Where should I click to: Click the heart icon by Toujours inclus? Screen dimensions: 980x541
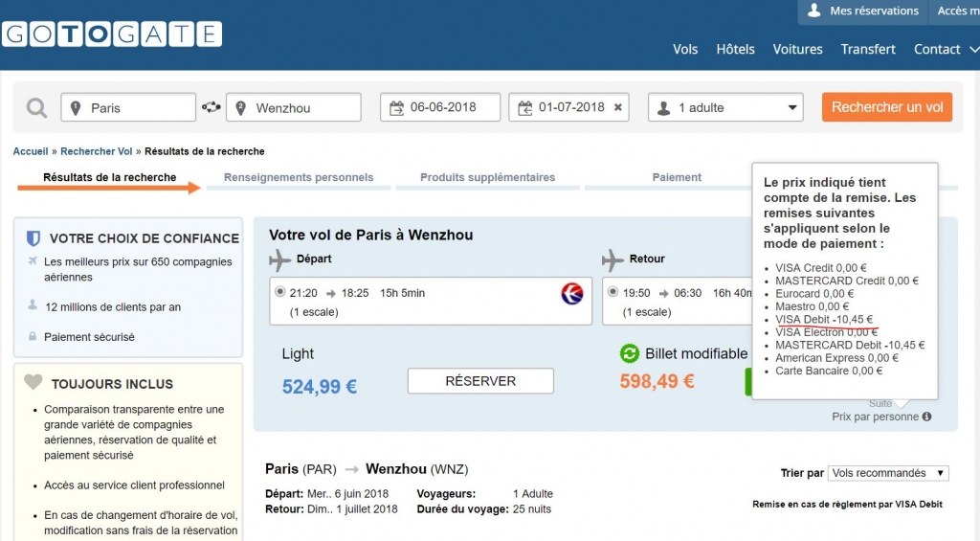click(33, 381)
